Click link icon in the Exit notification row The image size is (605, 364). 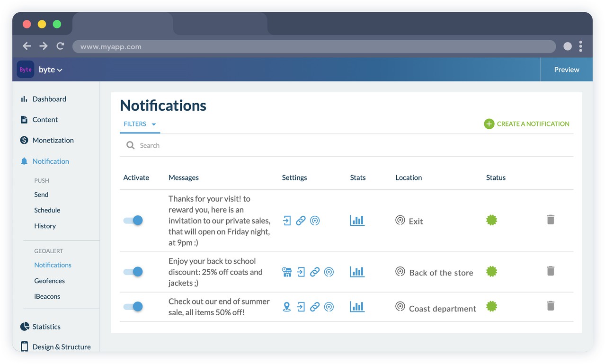(301, 221)
